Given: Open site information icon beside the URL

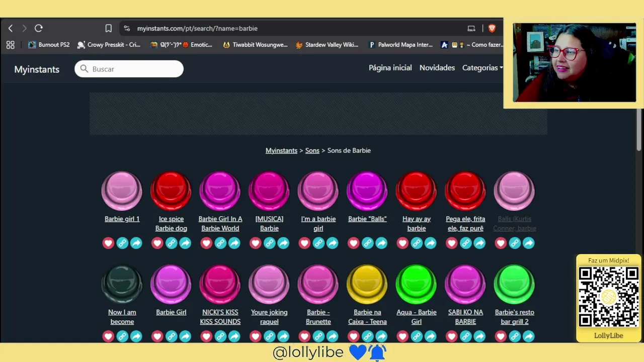Looking at the screenshot, I should pyautogui.click(x=127, y=29).
